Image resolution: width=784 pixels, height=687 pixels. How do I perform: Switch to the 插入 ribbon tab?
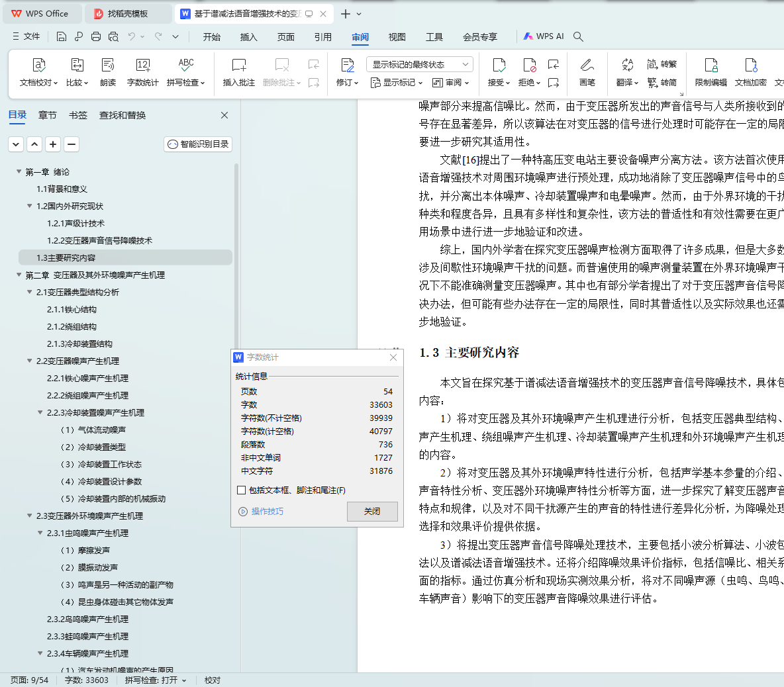point(248,37)
